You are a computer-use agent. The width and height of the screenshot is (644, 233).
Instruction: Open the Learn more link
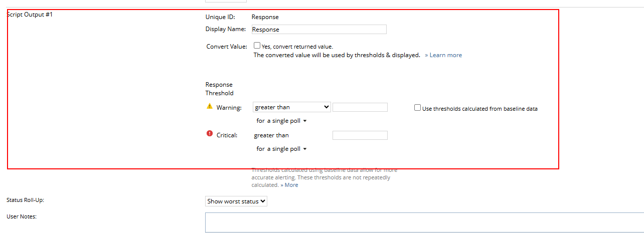[443, 55]
